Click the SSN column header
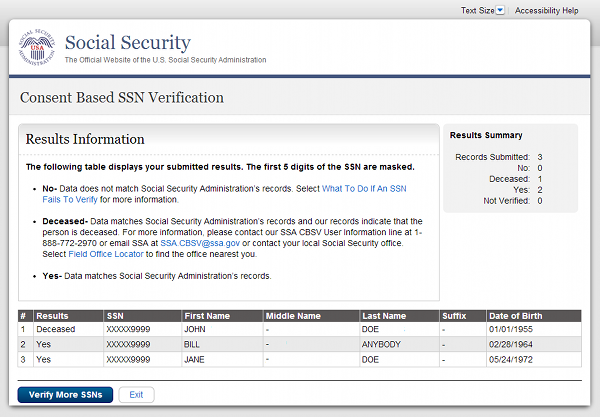This screenshot has height=417, width=600. pos(115,316)
